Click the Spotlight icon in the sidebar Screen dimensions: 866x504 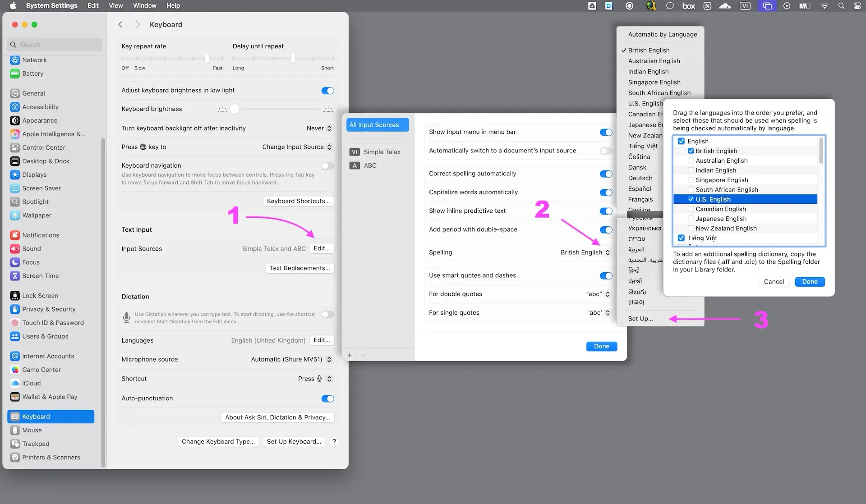[x=15, y=202]
